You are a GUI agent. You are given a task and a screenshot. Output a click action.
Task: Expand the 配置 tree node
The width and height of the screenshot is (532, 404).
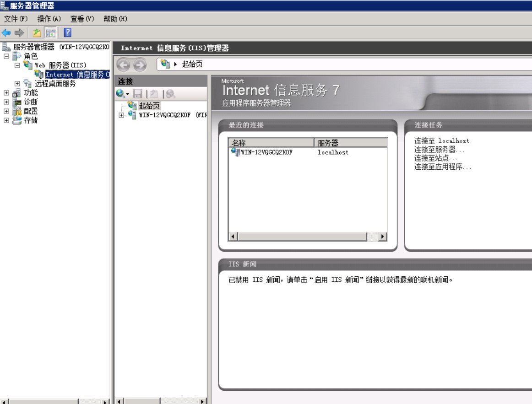tap(6, 111)
